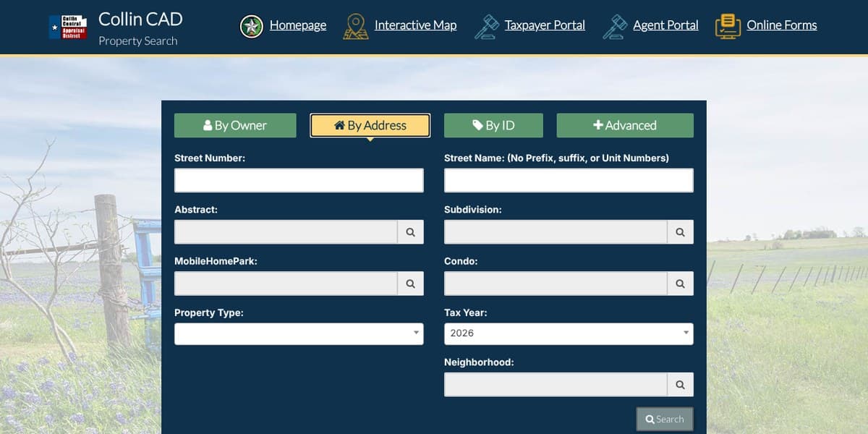Focus the Street Number input field
The height and width of the screenshot is (434, 868).
click(x=299, y=180)
